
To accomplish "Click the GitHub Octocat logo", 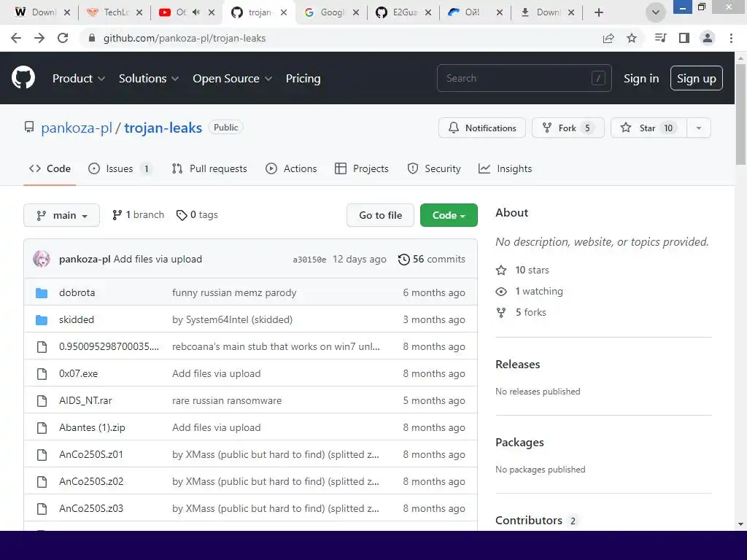I will point(23,78).
